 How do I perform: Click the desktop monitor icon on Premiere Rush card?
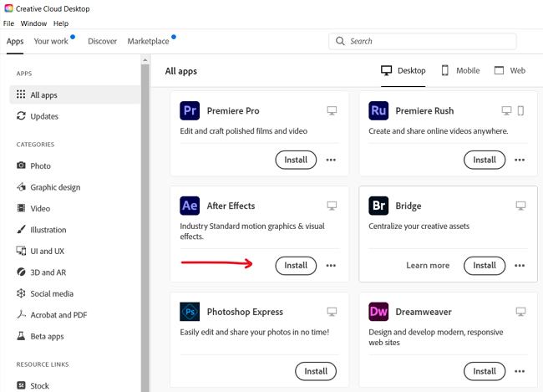coord(506,110)
